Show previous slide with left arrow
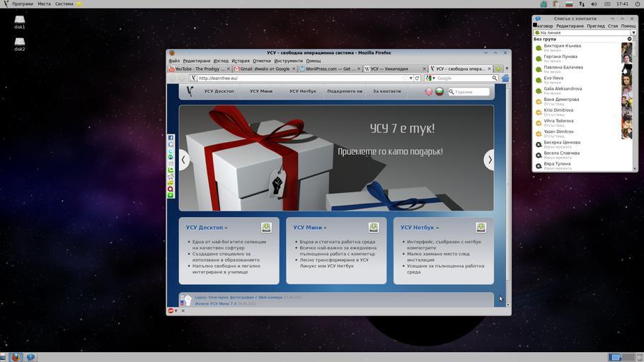The width and height of the screenshot is (644, 362). (183, 160)
